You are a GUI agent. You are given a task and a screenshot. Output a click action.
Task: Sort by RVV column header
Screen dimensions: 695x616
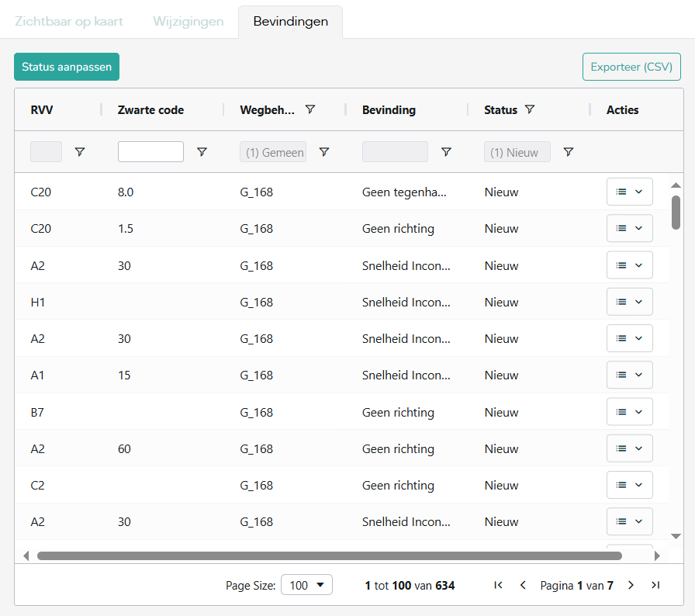click(x=42, y=110)
